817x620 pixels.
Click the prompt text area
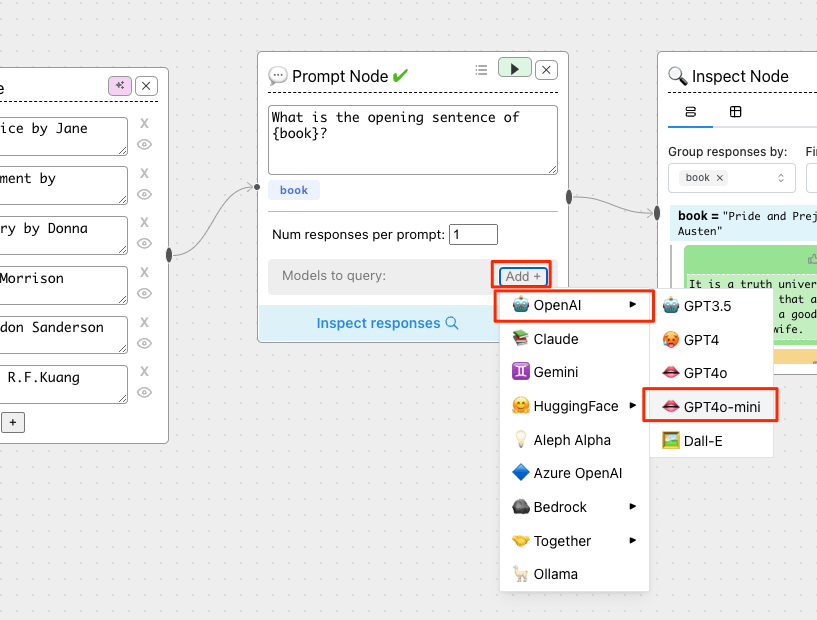(413, 140)
